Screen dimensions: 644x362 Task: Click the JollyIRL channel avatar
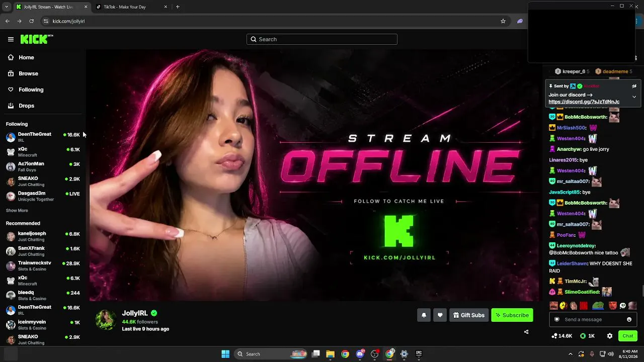click(106, 320)
